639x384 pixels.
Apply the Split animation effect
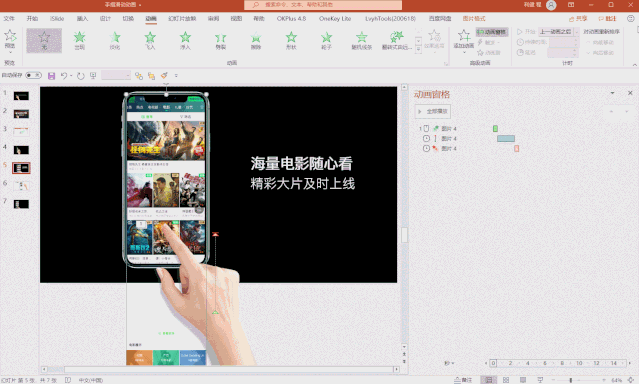pyautogui.click(x=220, y=40)
